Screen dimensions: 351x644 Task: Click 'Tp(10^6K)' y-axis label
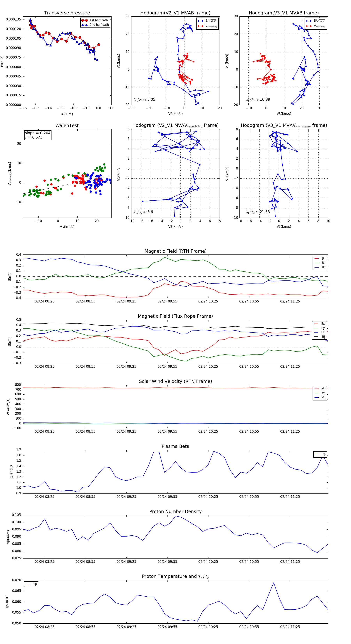(x=7, y=602)
